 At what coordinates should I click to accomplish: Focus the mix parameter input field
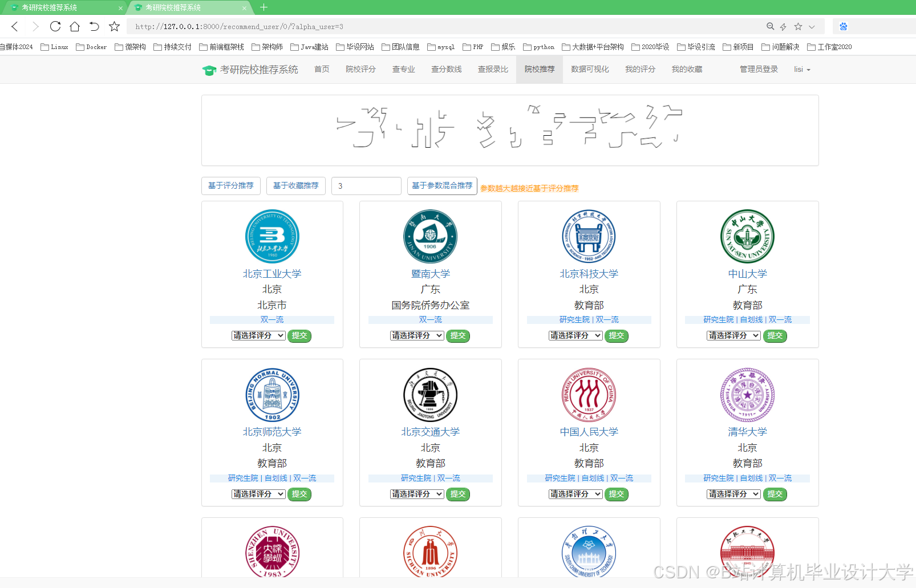coord(366,186)
